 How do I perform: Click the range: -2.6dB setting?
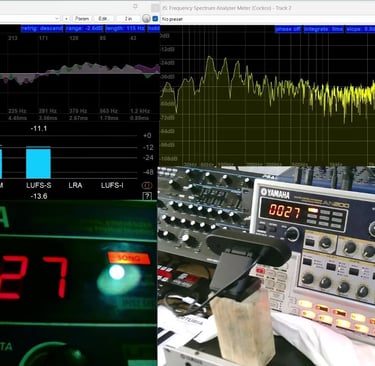(x=84, y=29)
